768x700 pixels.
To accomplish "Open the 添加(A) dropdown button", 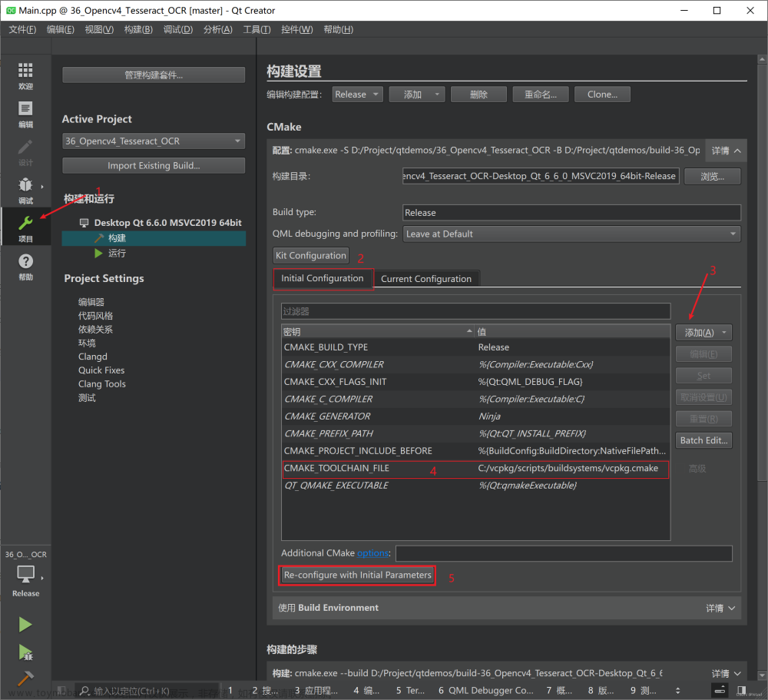I will (x=703, y=333).
